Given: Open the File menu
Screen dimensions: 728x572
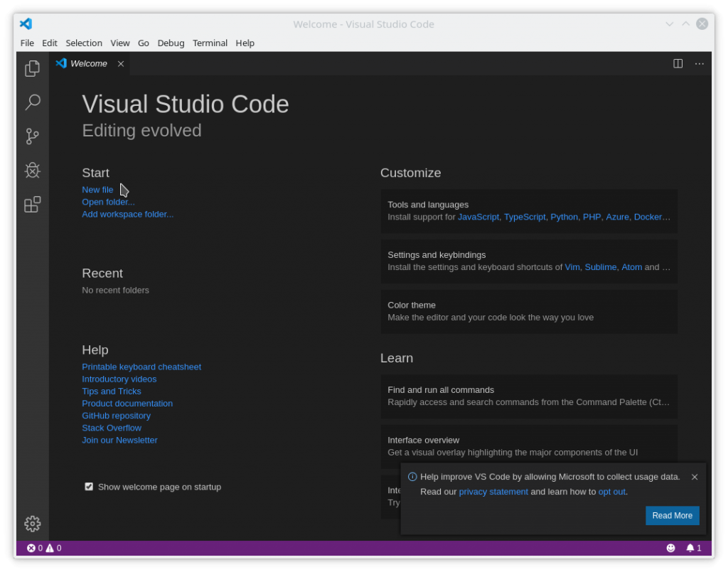Looking at the screenshot, I should click(27, 43).
